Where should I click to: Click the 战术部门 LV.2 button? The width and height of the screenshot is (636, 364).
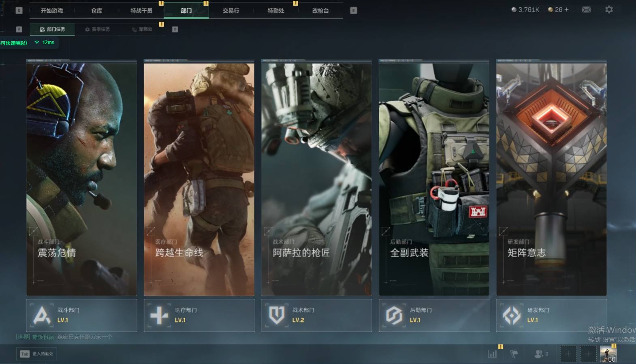(316, 315)
